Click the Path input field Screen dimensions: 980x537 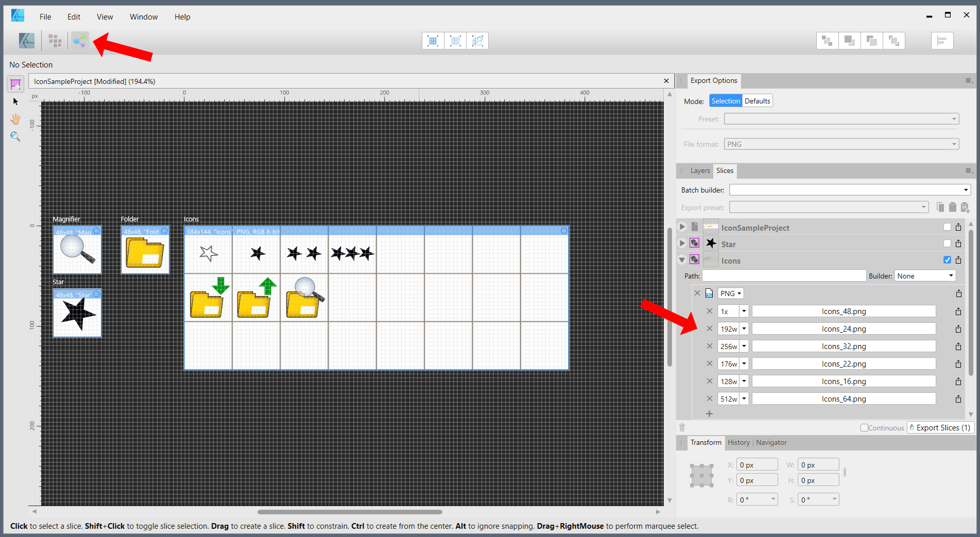pos(784,276)
